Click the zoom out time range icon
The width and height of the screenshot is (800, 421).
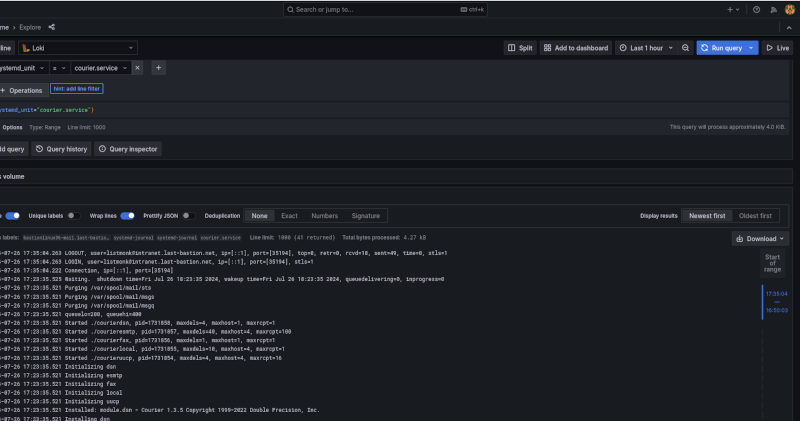point(685,48)
